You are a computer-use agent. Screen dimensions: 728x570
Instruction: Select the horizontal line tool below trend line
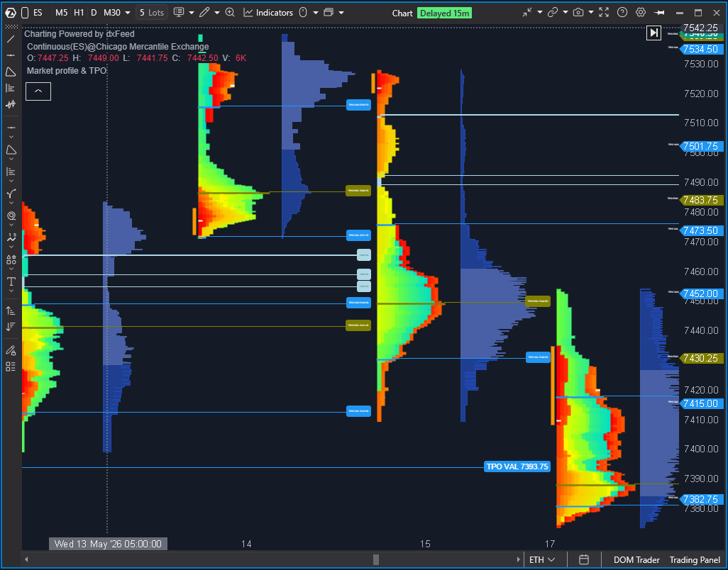coord(11,55)
